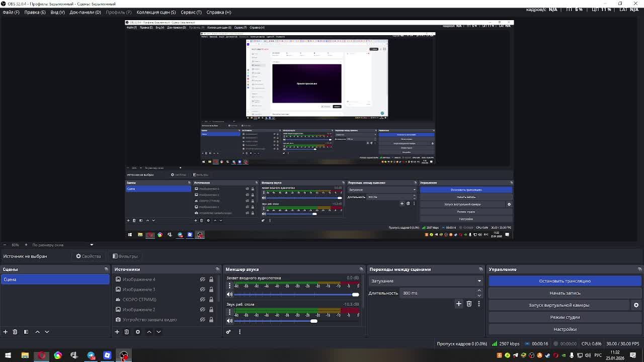Toggle lock on Изображение 2 source
Screen dimensions: 644x362
tap(211, 310)
